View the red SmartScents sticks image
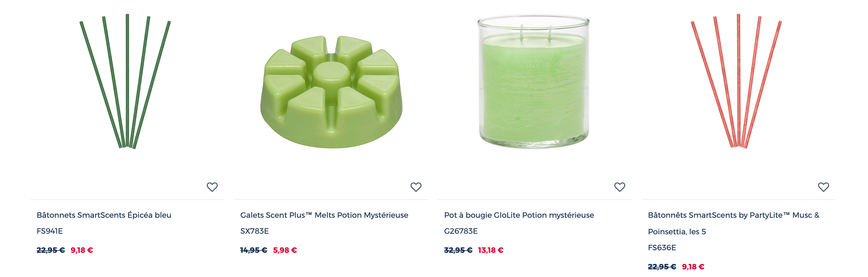Image resolution: width=868 pixels, height=277 pixels. (736, 81)
